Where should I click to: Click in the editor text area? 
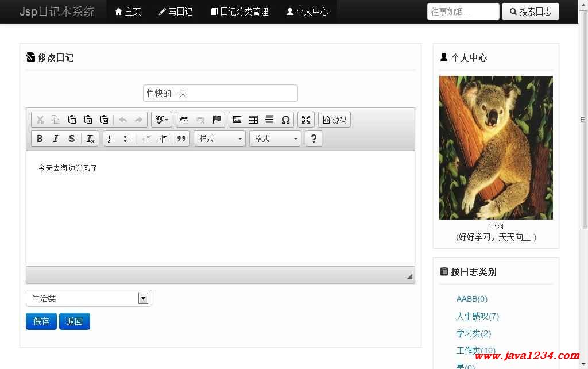click(x=220, y=209)
